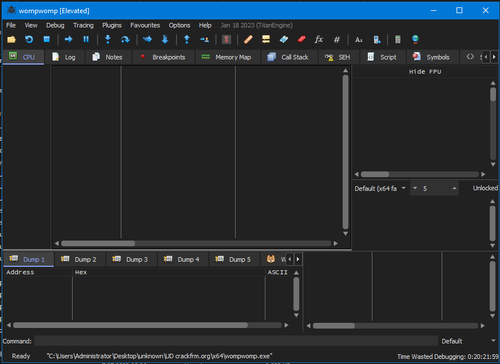Screen dimensions: 500x364
Task: Open the Functions view (fx icon)
Action: point(319,39)
